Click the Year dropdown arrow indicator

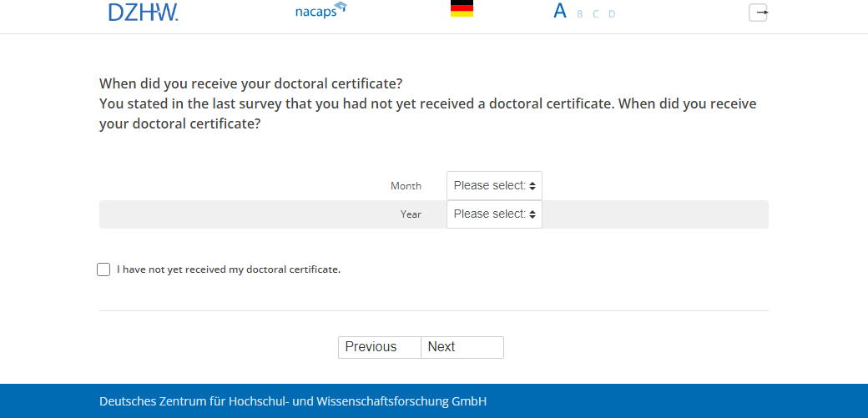coord(534,214)
